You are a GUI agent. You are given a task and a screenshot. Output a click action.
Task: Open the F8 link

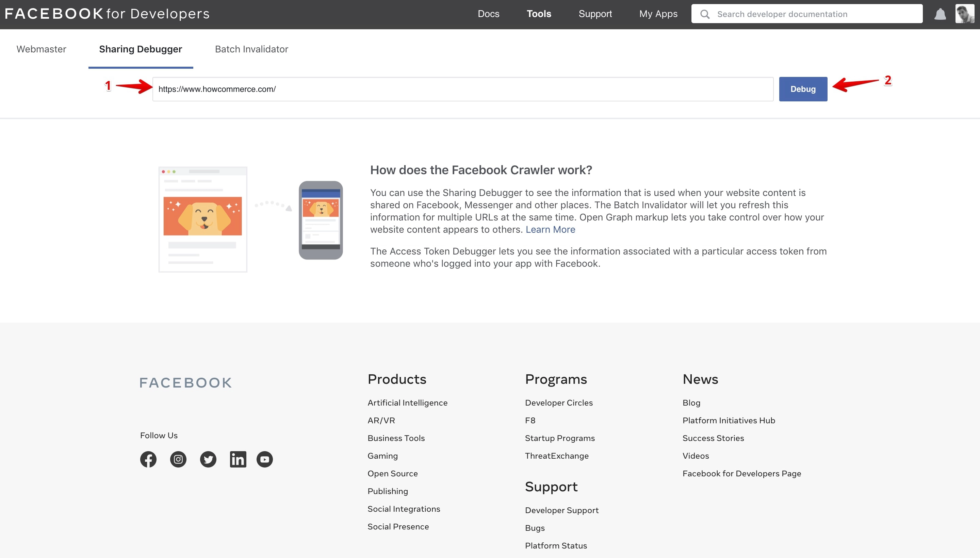pyautogui.click(x=530, y=420)
